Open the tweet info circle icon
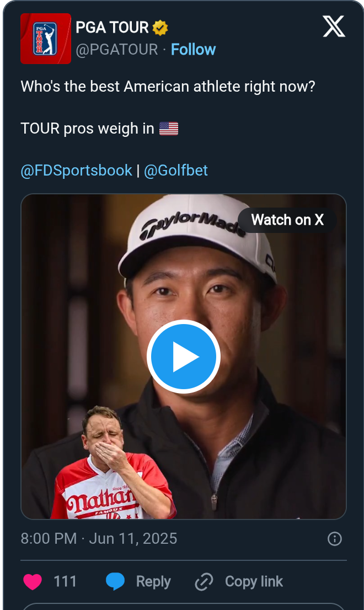 (335, 539)
